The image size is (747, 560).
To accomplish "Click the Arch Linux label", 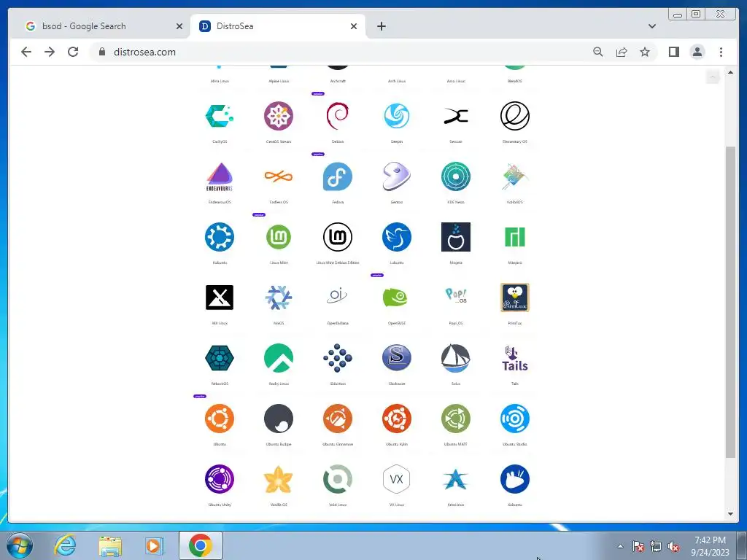I will point(397,81).
